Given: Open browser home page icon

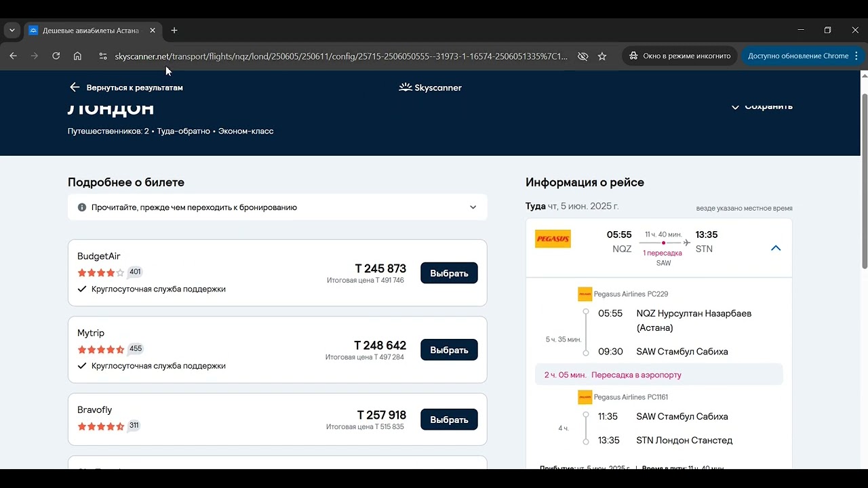Looking at the screenshot, I should coord(77,56).
